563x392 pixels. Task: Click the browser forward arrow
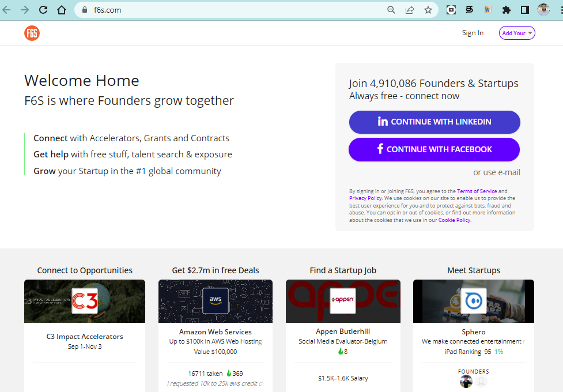[25, 10]
